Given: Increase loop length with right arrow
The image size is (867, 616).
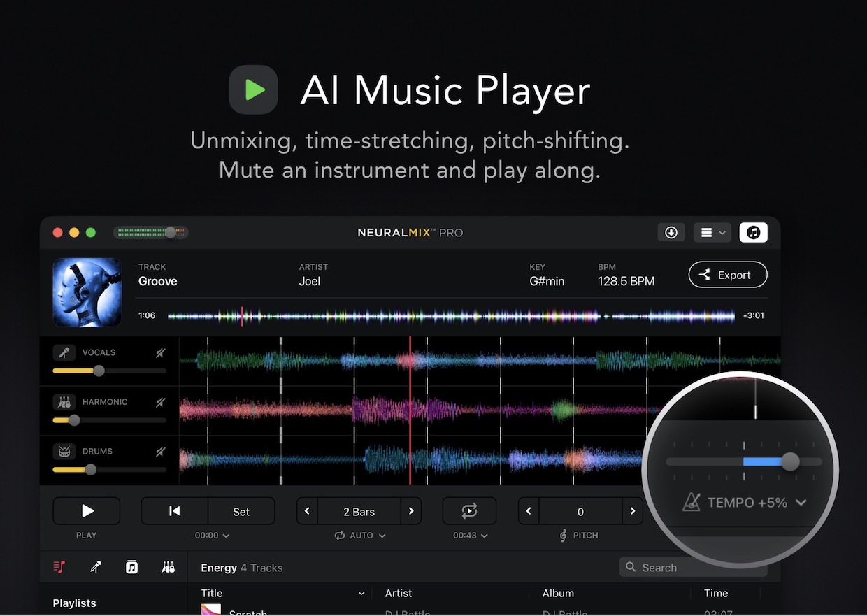Looking at the screenshot, I should 411,511.
